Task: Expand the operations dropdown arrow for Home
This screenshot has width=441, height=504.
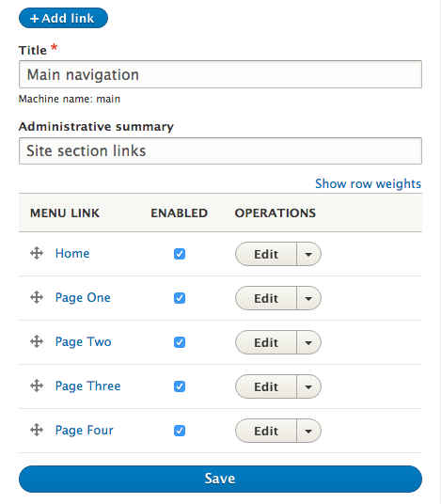Action: pos(308,254)
